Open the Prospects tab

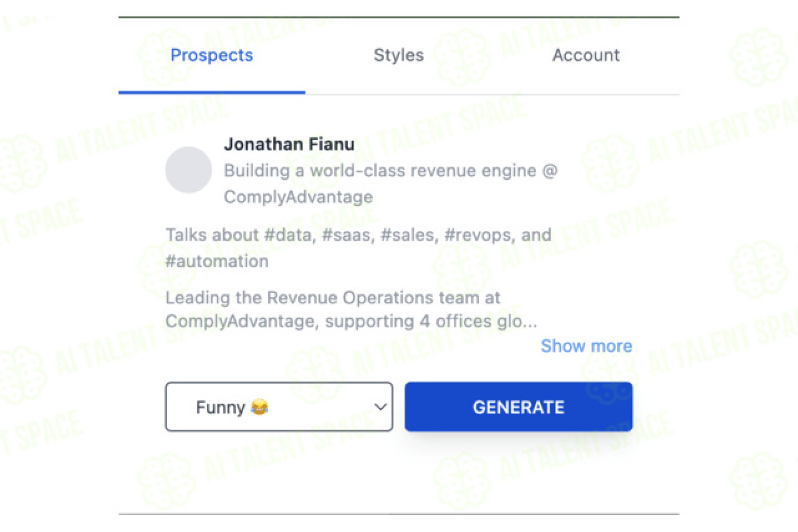click(212, 55)
